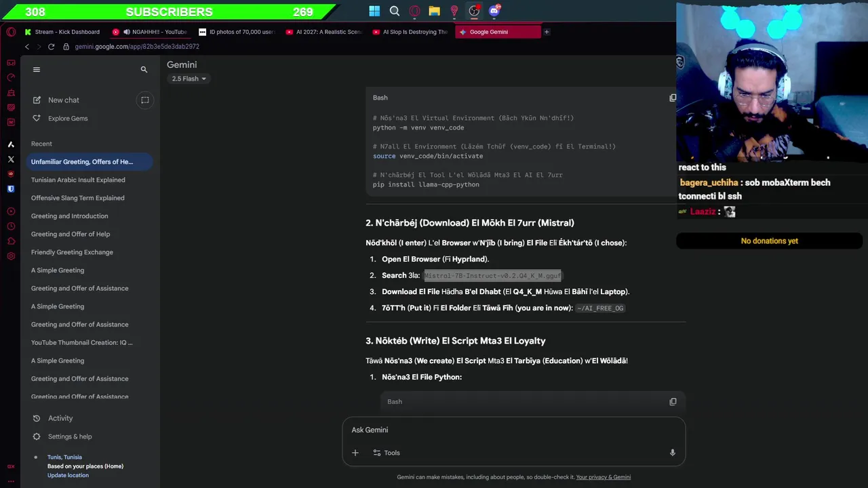The height and width of the screenshot is (488, 868).
Task: Open Extensions cube sidebar icon
Action: click(x=11, y=241)
